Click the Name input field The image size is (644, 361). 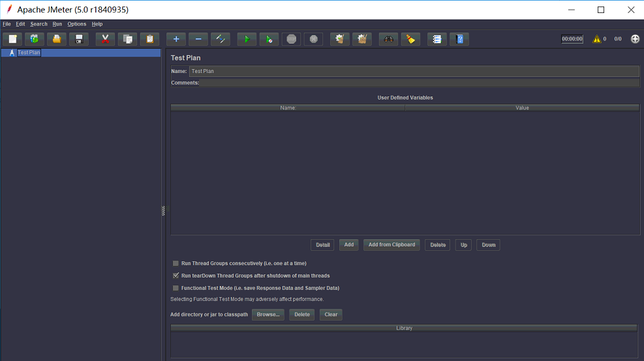point(414,71)
